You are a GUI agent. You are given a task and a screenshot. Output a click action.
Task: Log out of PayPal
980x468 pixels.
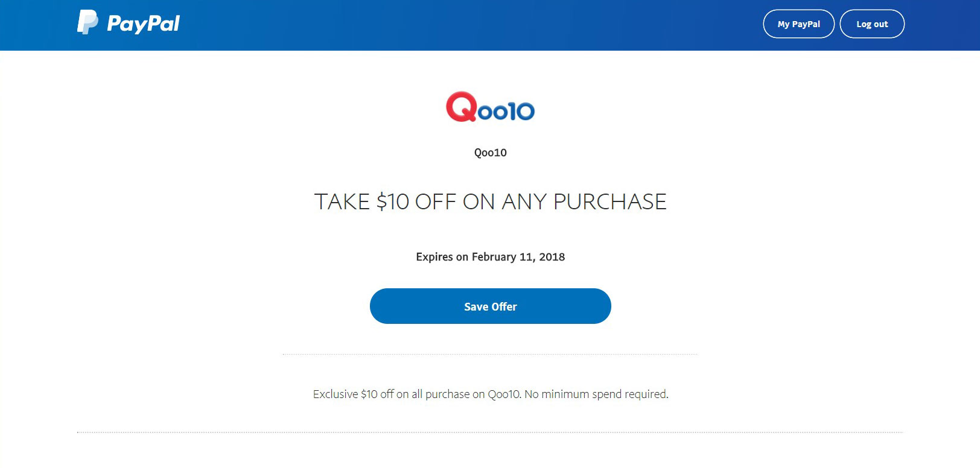point(872,24)
